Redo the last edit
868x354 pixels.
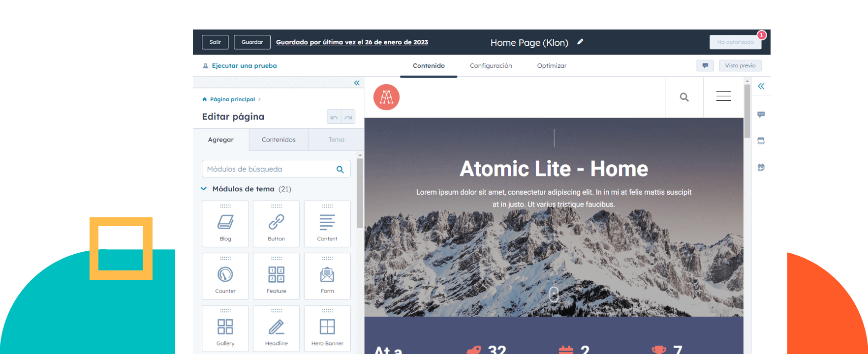tap(348, 117)
